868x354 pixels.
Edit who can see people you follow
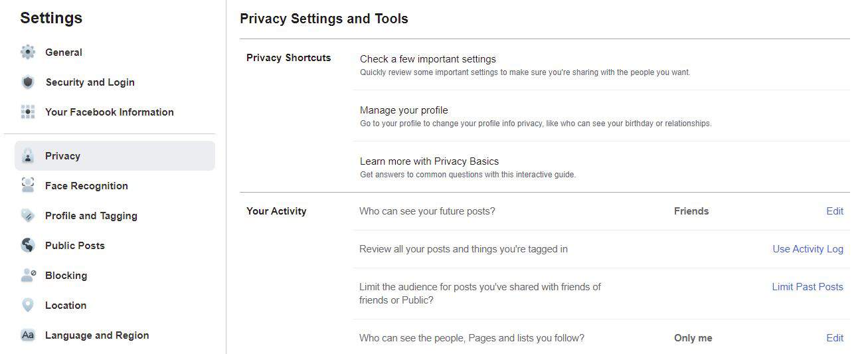pyautogui.click(x=835, y=338)
